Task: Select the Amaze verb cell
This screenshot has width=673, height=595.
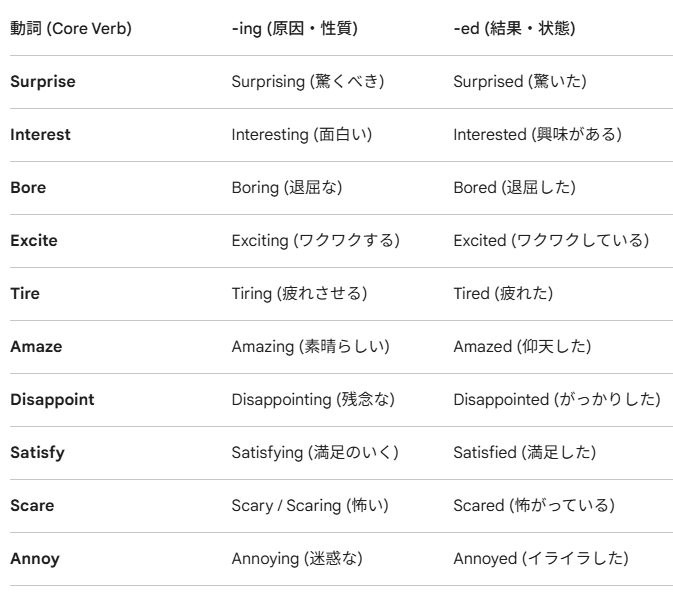Action: pyautogui.click(x=36, y=346)
